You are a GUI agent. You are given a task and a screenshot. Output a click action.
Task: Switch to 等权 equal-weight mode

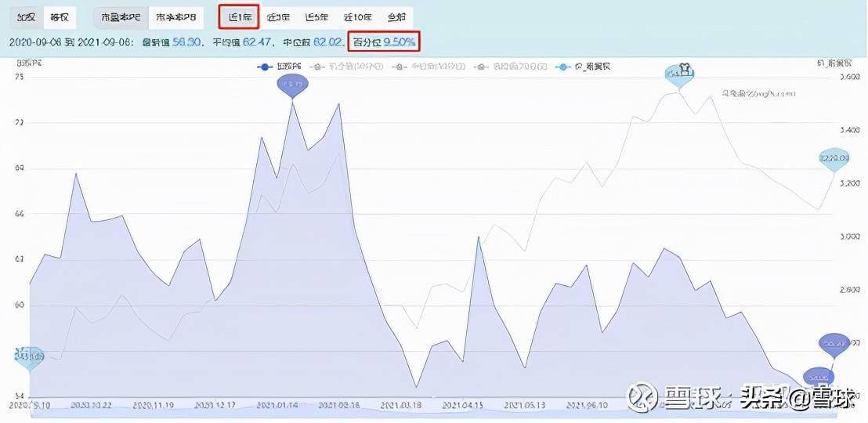pyautogui.click(x=60, y=17)
